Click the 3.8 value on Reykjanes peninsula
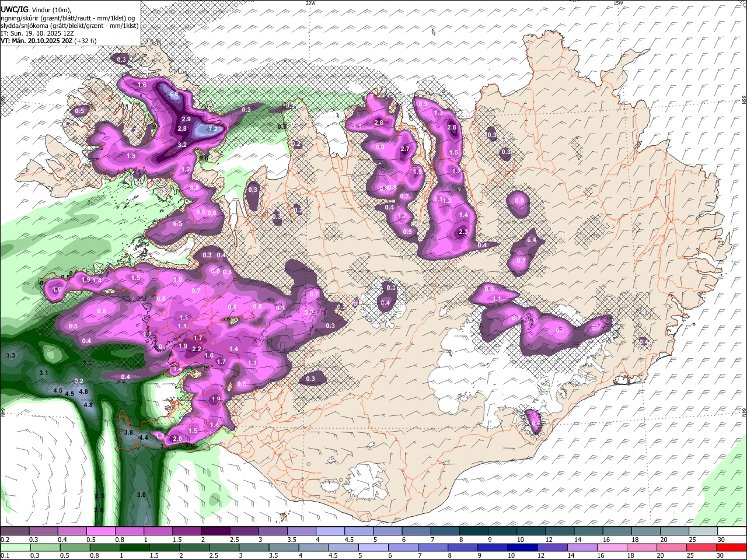The image size is (747, 560). pos(129,432)
